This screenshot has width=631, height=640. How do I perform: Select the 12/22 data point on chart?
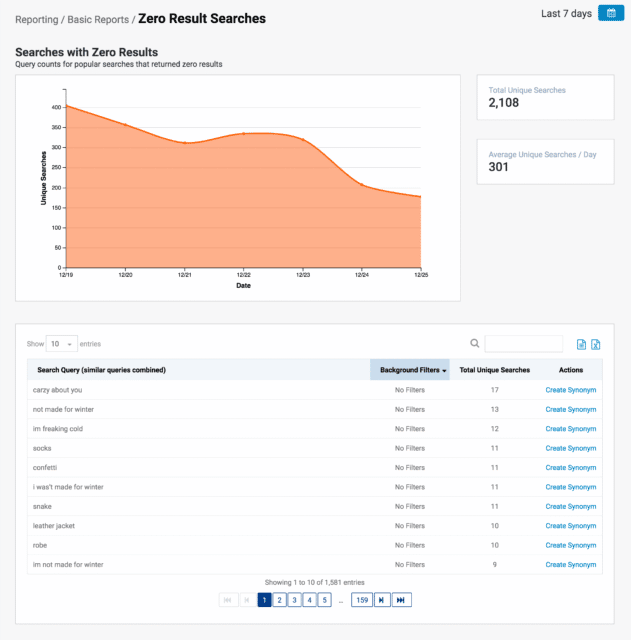[244, 133]
